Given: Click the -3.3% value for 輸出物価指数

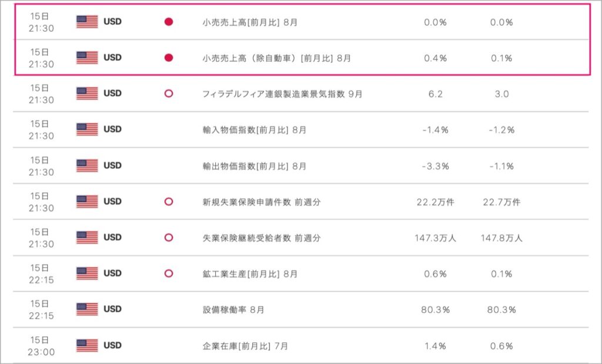Looking at the screenshot, I should tap(436, 166).
